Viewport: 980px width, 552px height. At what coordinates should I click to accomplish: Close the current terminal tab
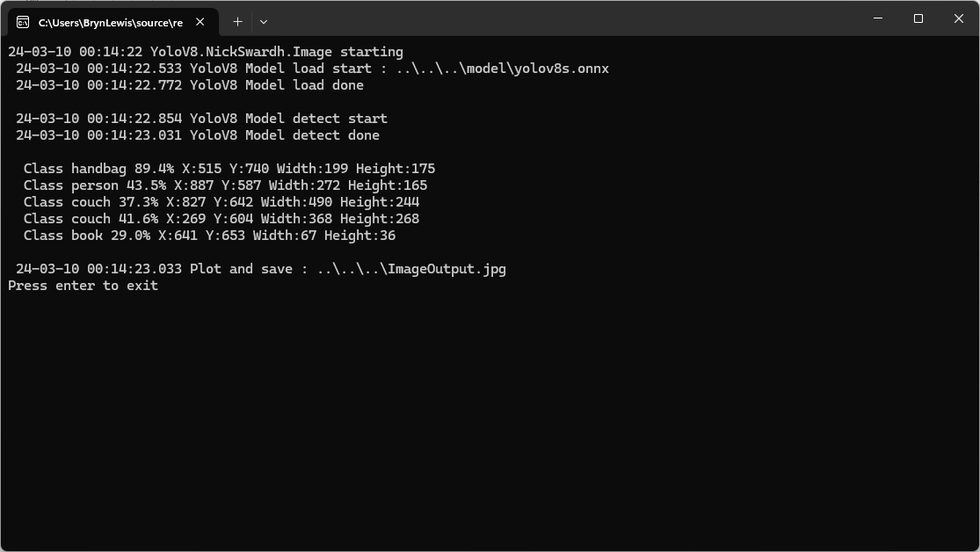pos(200,22)
